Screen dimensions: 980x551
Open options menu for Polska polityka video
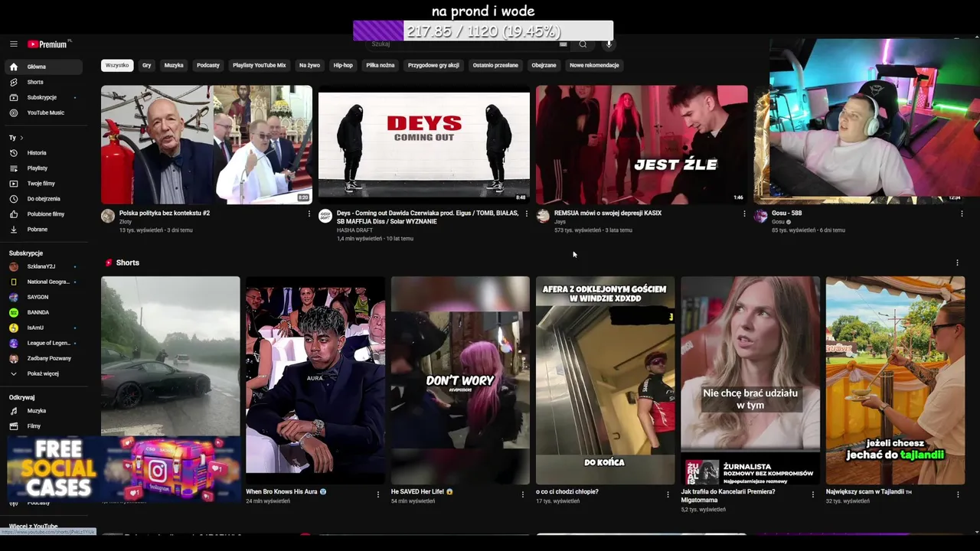click(309, 214)
